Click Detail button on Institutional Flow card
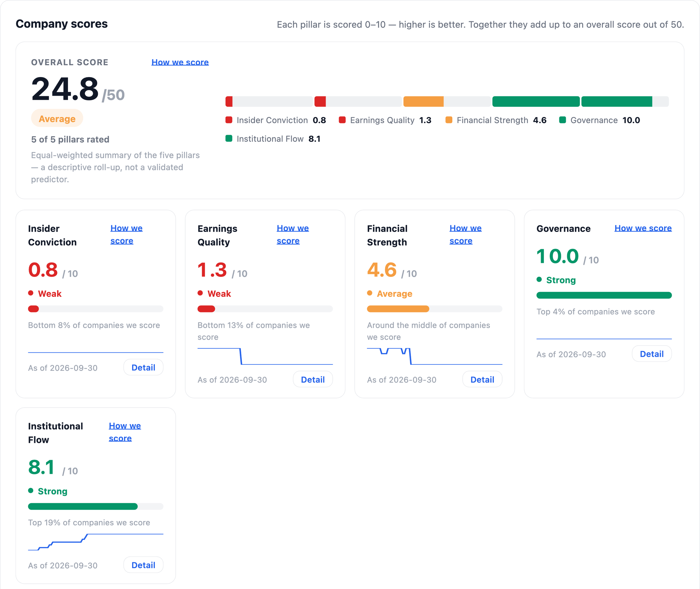The width and height of the screenshot is (700, 589). pos(143,565)
